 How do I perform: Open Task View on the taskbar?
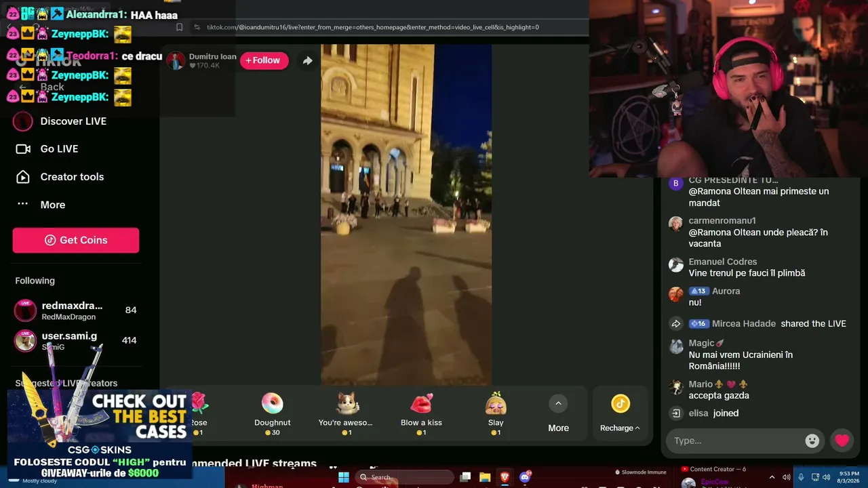click(465, 477)
